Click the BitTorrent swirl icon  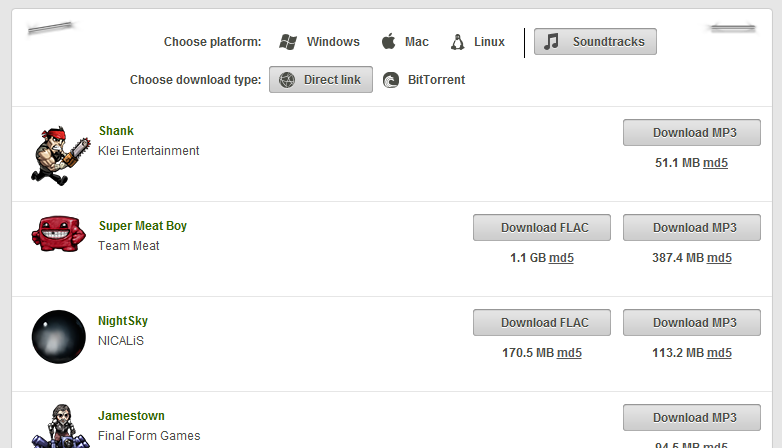[392, 80]
